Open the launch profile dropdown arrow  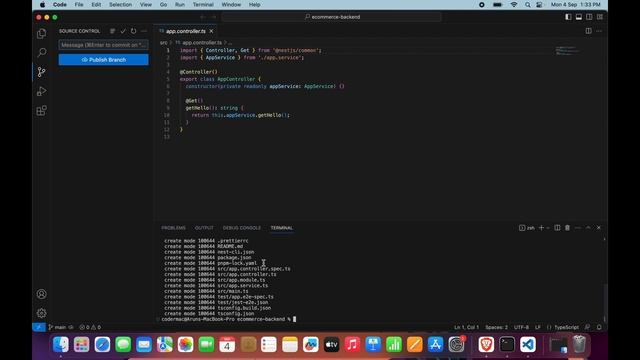pos(548,228)
